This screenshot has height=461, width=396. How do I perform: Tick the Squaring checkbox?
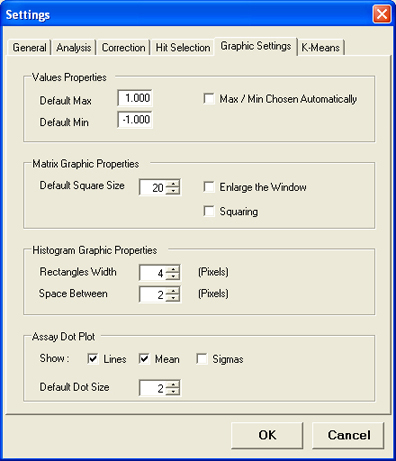(209, 211)
